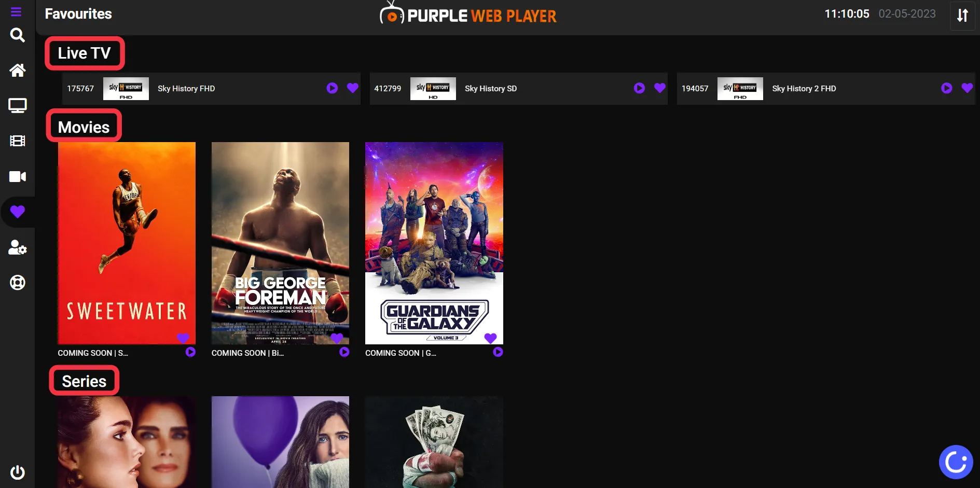Click the Favourites page title
The width and height of the screenshot is (980, 488).
(78, 14)
